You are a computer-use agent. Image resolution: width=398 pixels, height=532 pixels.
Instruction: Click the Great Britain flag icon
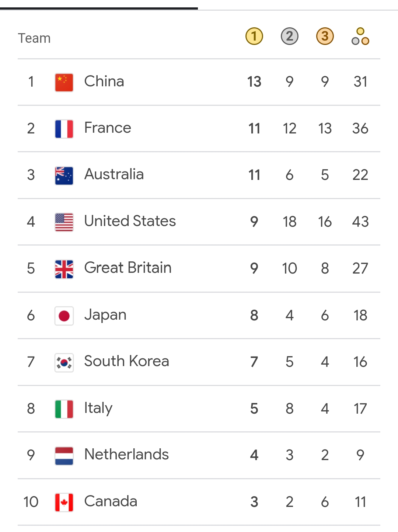64,269
